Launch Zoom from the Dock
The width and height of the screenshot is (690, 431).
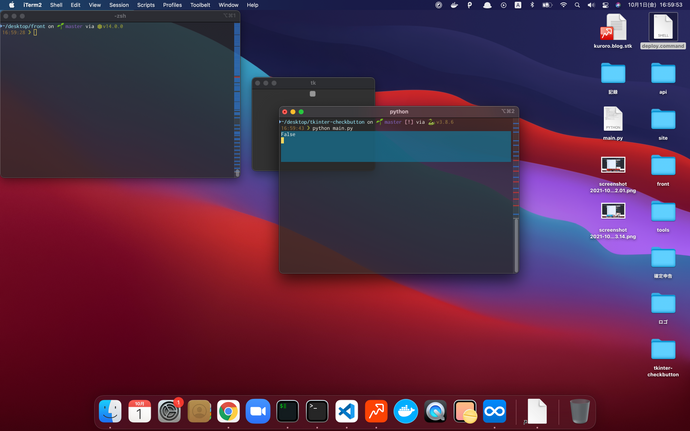[258, 411]
